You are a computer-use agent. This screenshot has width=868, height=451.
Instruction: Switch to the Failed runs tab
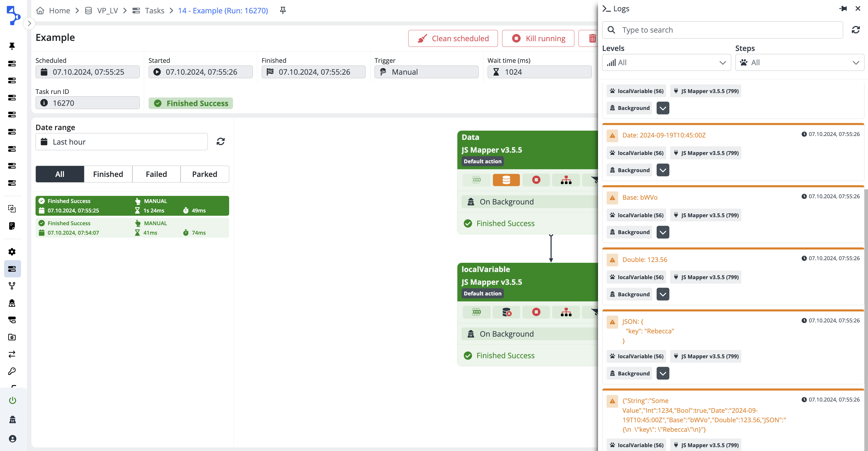coord(156,174)
